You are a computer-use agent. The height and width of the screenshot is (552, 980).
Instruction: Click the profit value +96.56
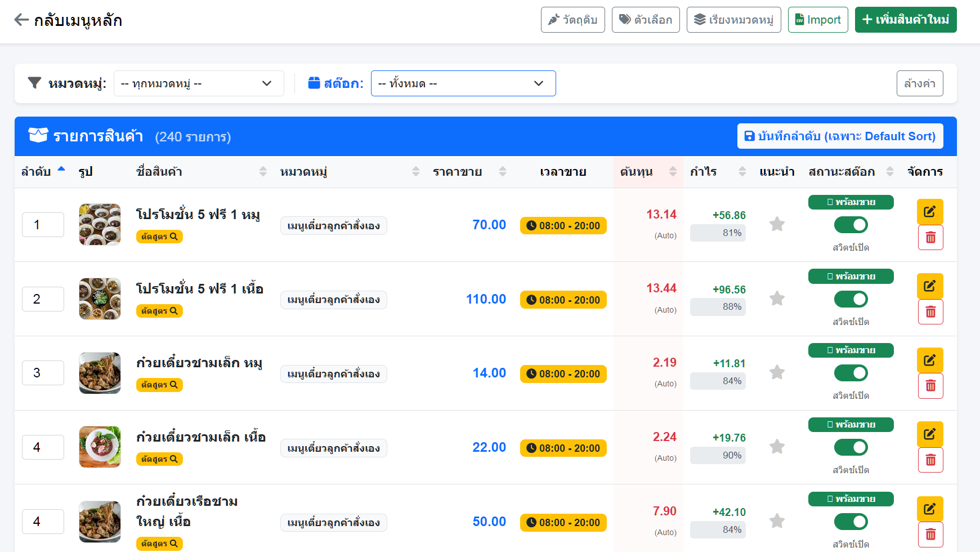729,290
